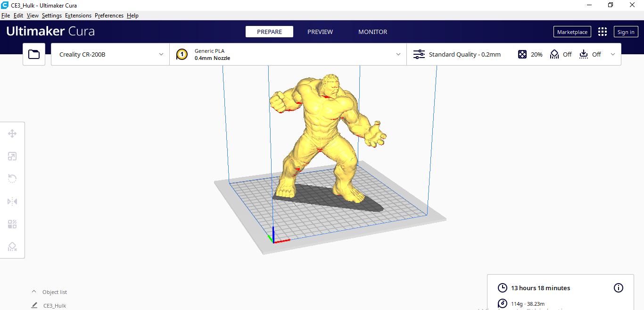Viewport: 644px width, 310px height.
Task: Switch to the PREVIEW tab
Action: [x=320, y=32]
